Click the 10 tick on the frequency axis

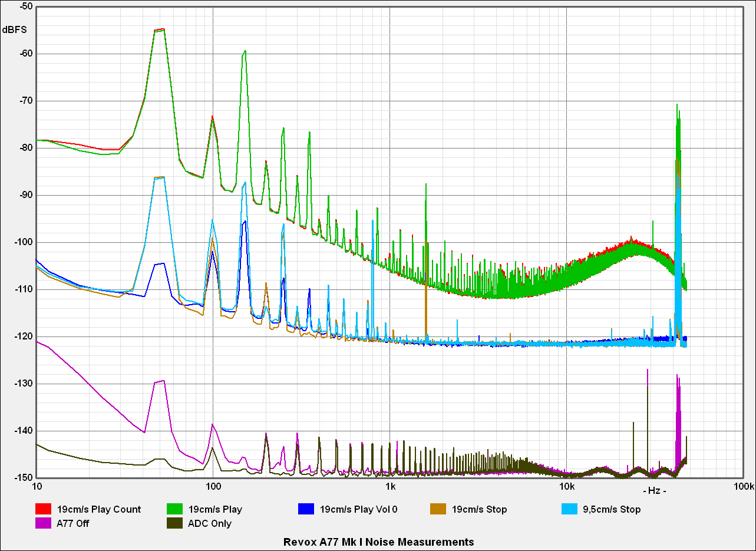37,487
